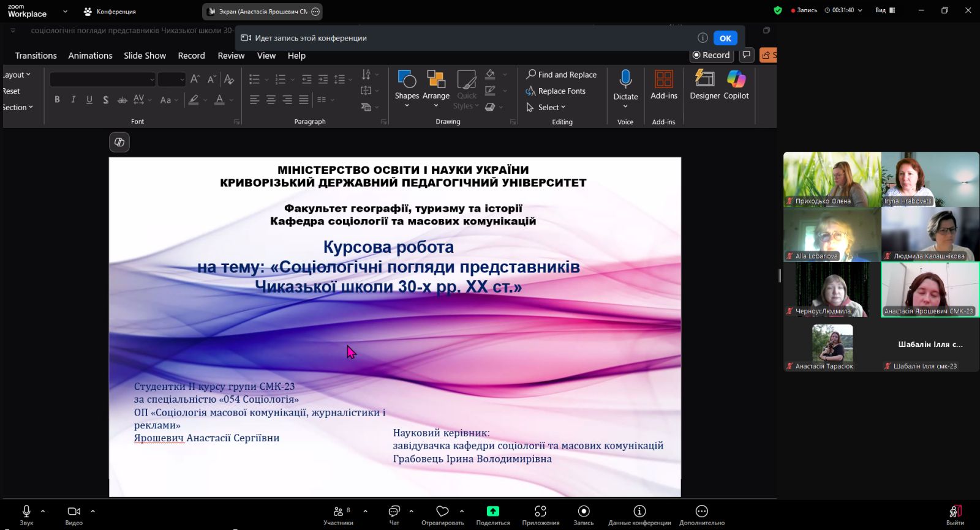980x530 pixels.
Task: Choose font color button with red underline
Action: coord(219,100)
